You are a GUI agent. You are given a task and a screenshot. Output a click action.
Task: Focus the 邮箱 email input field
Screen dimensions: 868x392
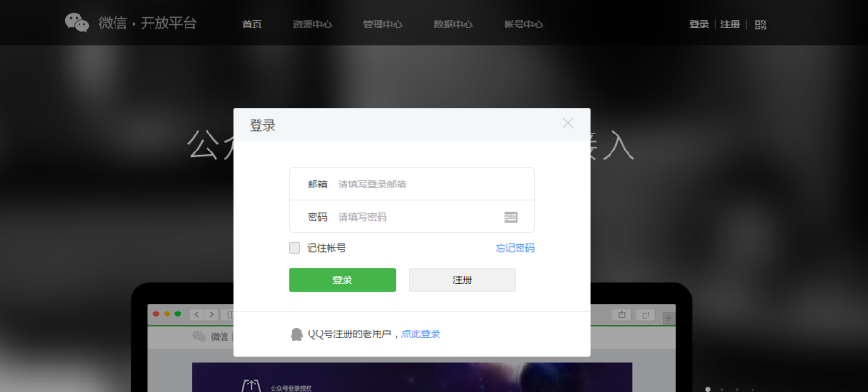(x=426, y=184)
